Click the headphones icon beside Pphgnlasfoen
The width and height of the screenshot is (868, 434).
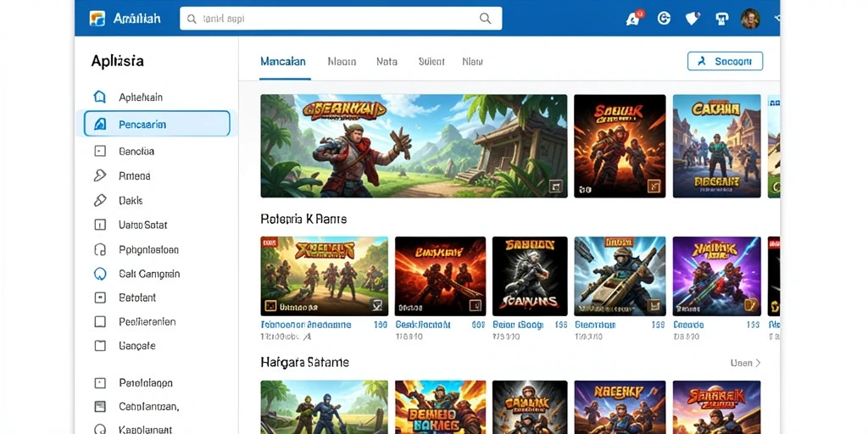100,250
